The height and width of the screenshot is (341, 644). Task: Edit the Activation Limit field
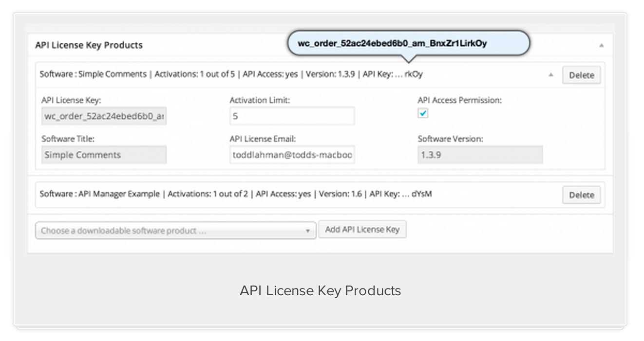point(292,116)
